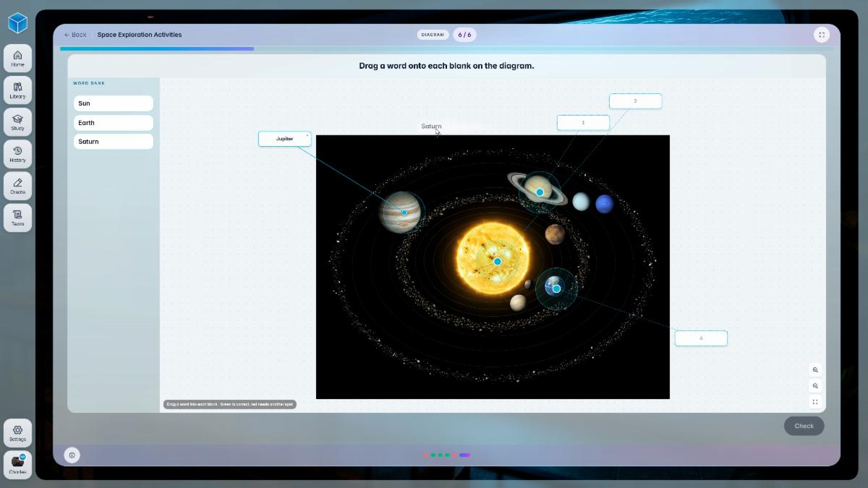Click blank label number 4

pos(701,338)
